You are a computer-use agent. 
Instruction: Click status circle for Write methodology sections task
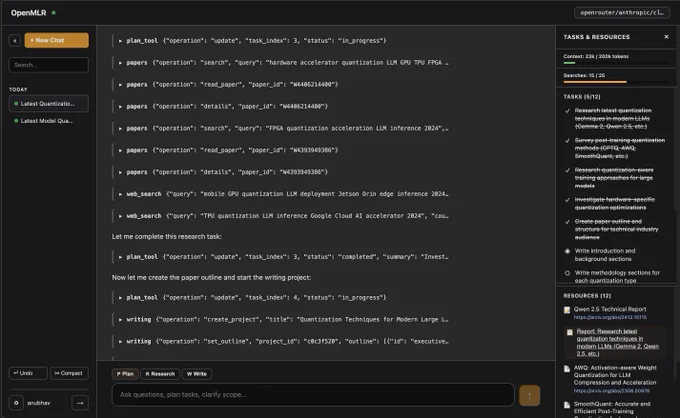tap(567, 273)
